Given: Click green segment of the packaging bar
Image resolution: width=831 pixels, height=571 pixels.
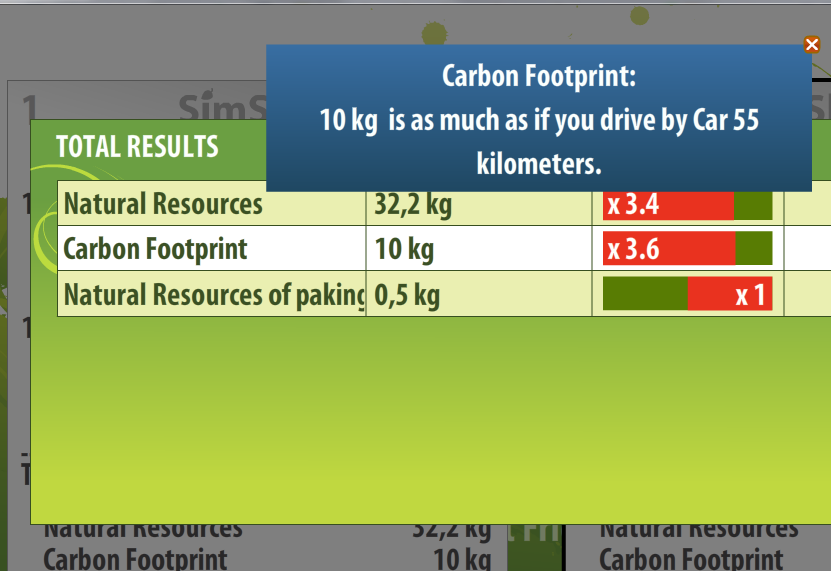Looking at the screenshot, I should click(645, 295).
